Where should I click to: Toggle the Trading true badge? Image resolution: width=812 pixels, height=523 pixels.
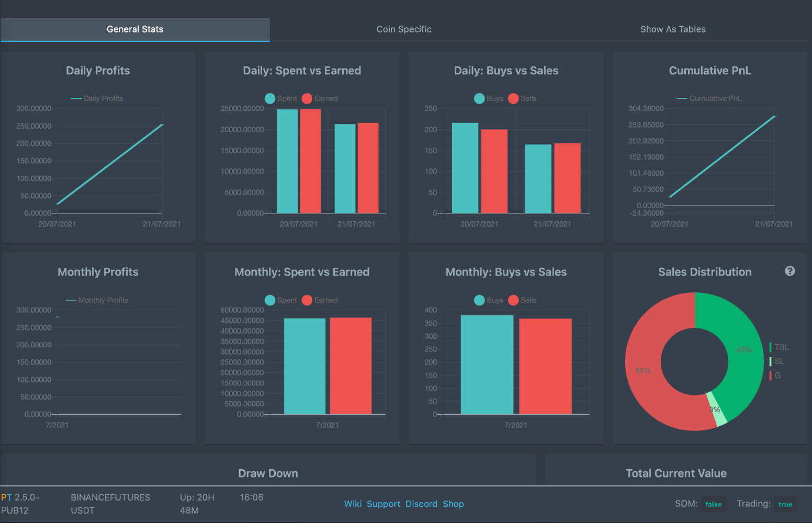(785, 504)
